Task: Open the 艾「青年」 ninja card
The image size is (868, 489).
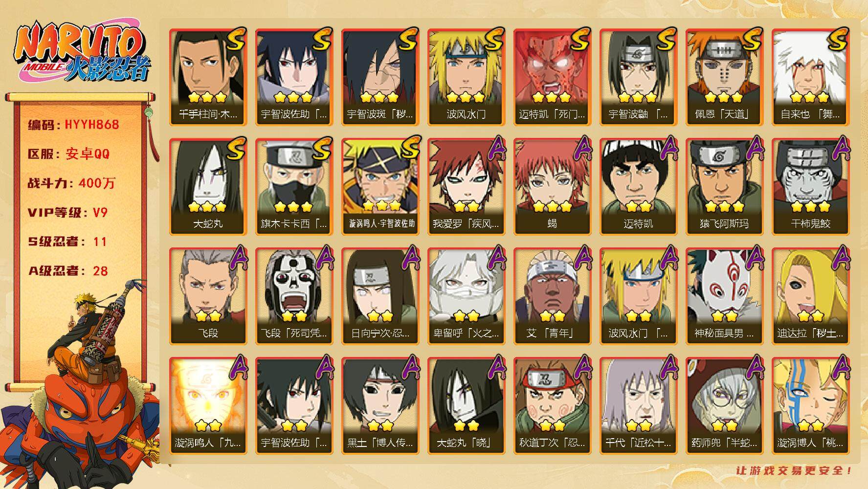Action: click(x=552, y=296)
